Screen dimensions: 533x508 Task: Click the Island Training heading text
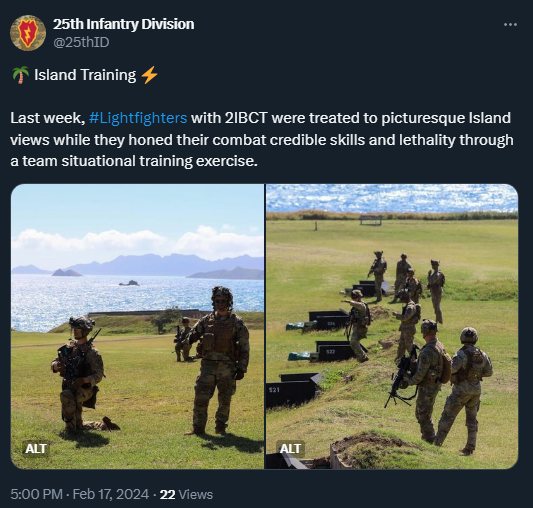pyautogui.click(x=85, y=75)
